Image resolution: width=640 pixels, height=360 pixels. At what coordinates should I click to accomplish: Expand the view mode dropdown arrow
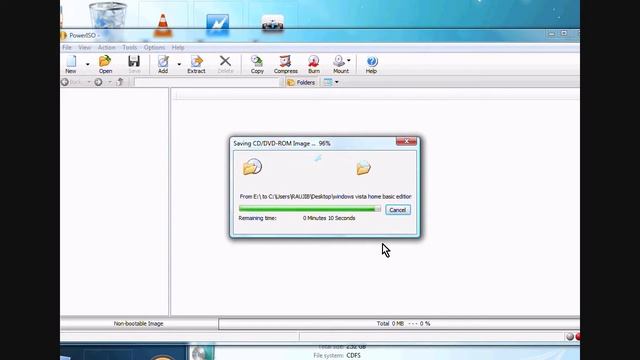point(337,82)
